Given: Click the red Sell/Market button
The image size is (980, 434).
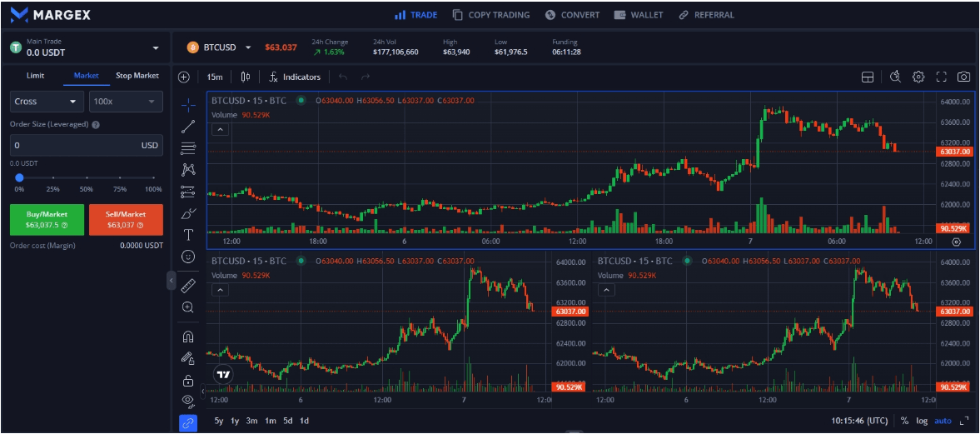Looking at the screenshot, I should (126, 220).
